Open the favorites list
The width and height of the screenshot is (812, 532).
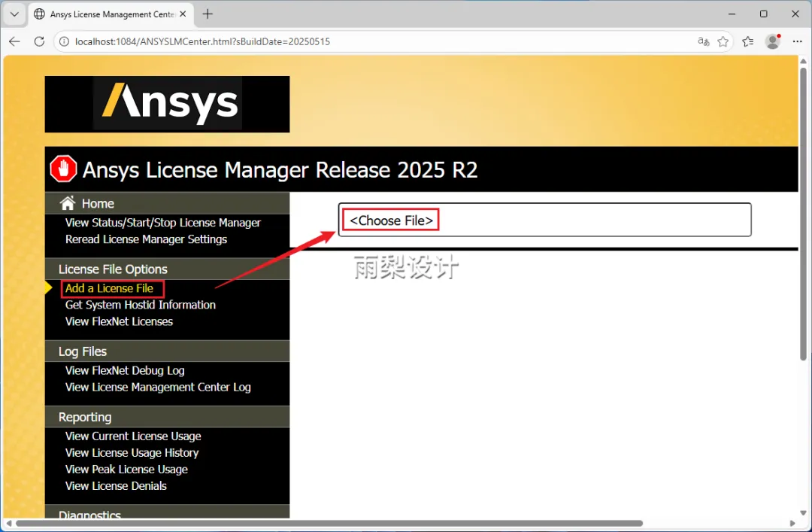pyautogui.click(x=748, y=41)
